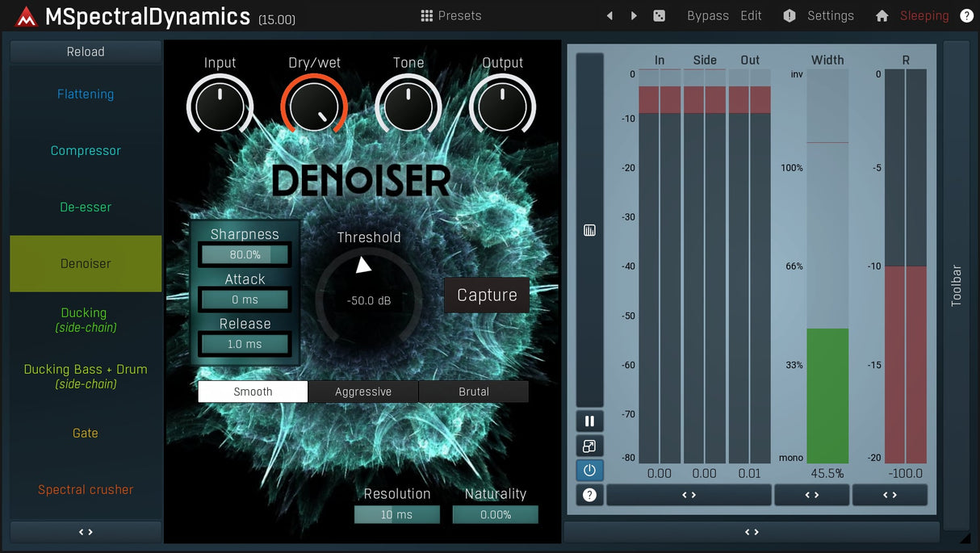Click the meter popup window icon
This screenshot has width=980, height=553.
(589, 446)
